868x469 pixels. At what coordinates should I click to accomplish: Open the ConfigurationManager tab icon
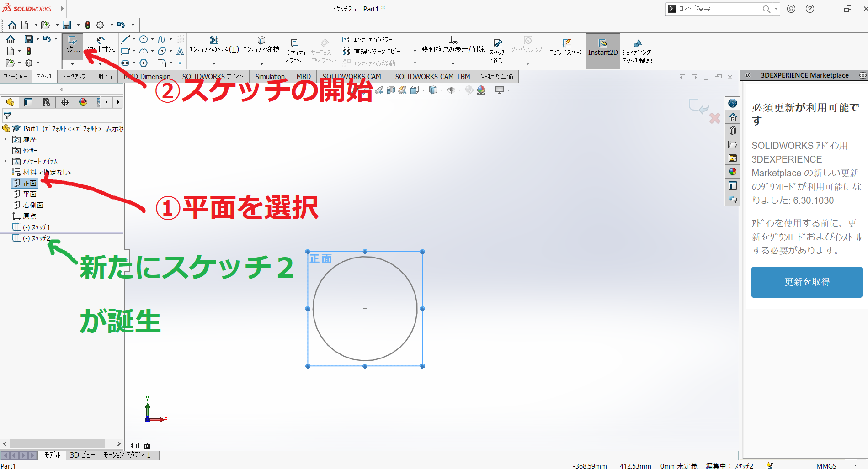coord(47,102)
